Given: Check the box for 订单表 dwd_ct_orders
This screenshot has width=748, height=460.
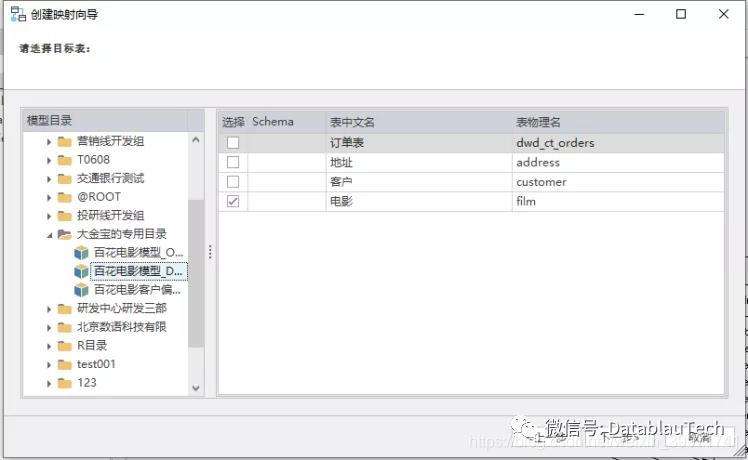Looking at the screenshot, I should 233,143.
